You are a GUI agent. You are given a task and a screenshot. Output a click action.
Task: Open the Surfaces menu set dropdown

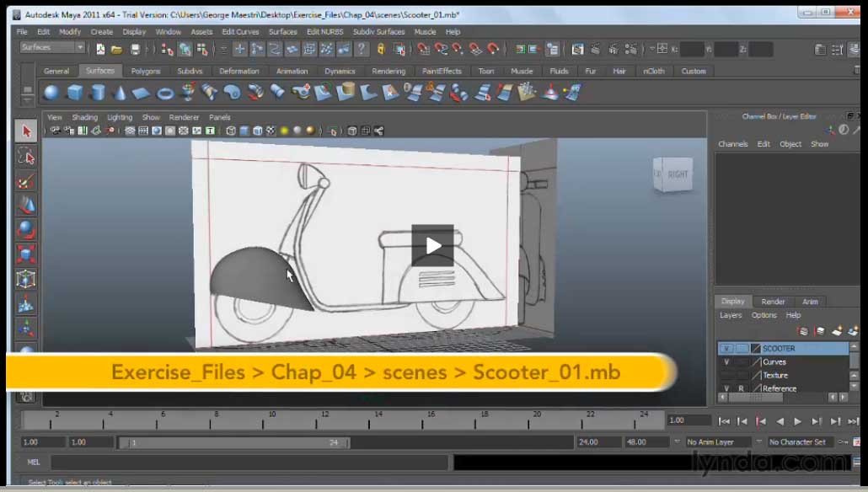pyautogui.click(x=52, y=47)
